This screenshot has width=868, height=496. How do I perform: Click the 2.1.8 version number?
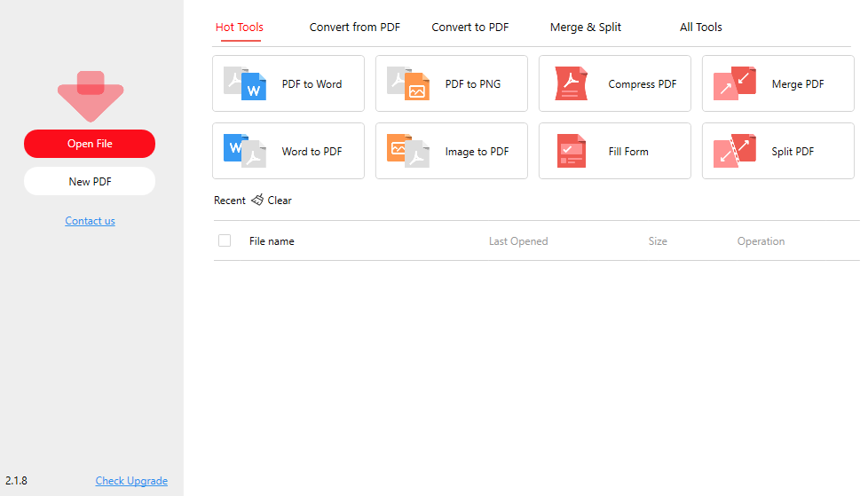click(16, 481)
